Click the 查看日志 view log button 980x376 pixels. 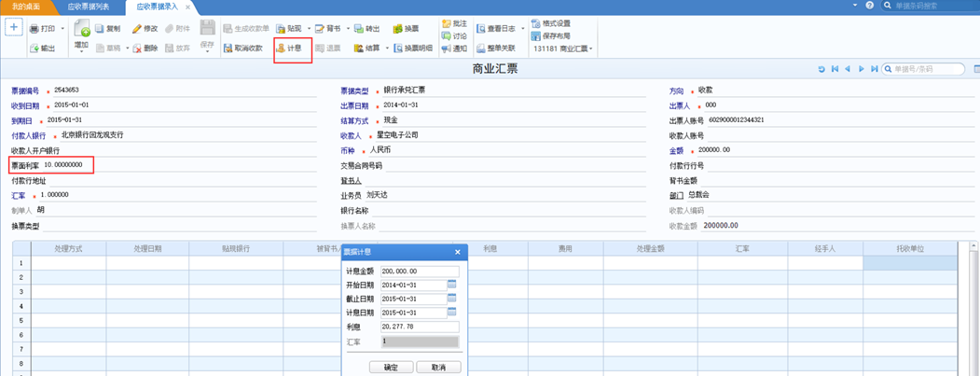click(x=496, y=29)
